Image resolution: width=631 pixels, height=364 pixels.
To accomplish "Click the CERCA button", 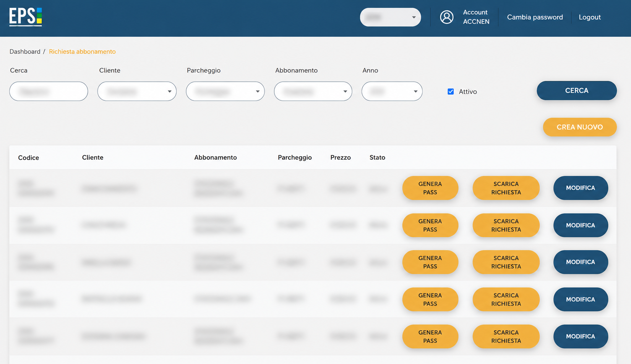I will pos(577,91).
